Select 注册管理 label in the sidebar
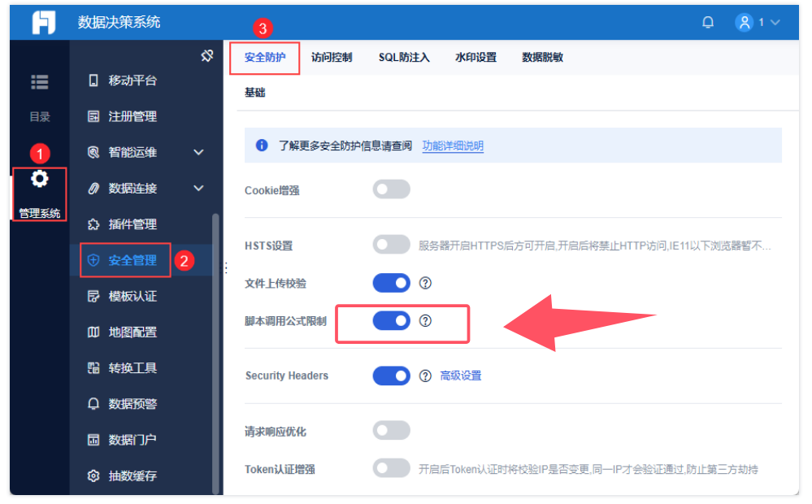 point(132,116)
